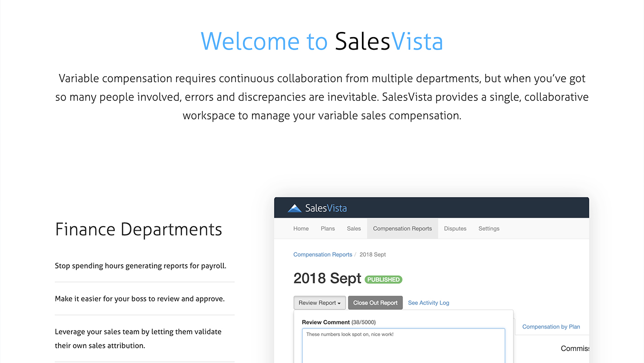
Task: Click the Review Comment (38/5000) label
Action: (339, 322)
